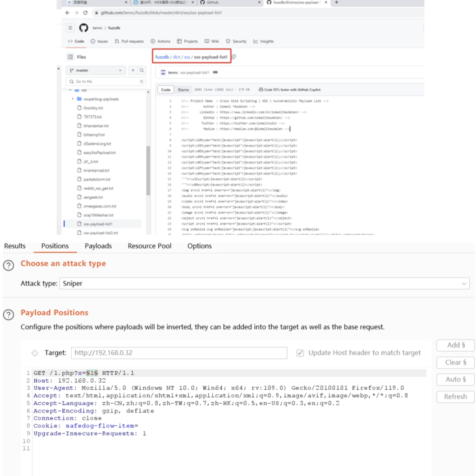Collapse the xss folder in file tree
476x476 pixels.
click(x=70, y=90)
